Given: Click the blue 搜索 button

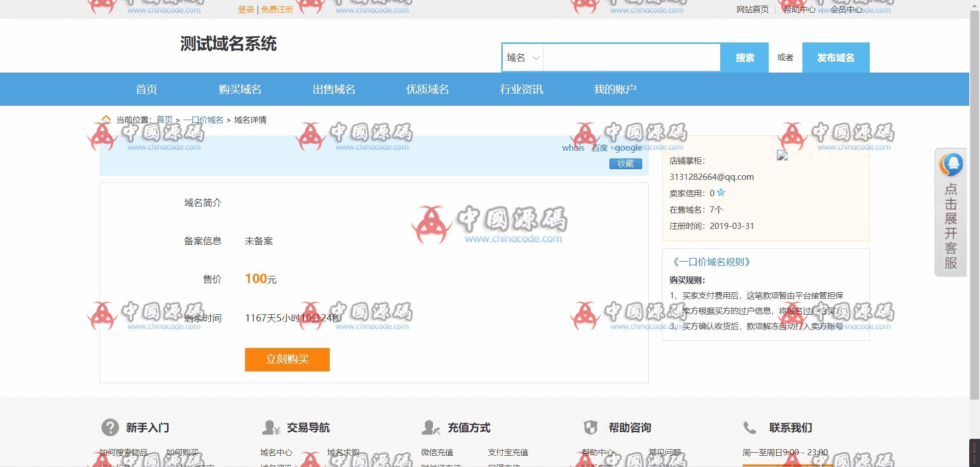Looking at the screenshot, I should coord(744,58).
